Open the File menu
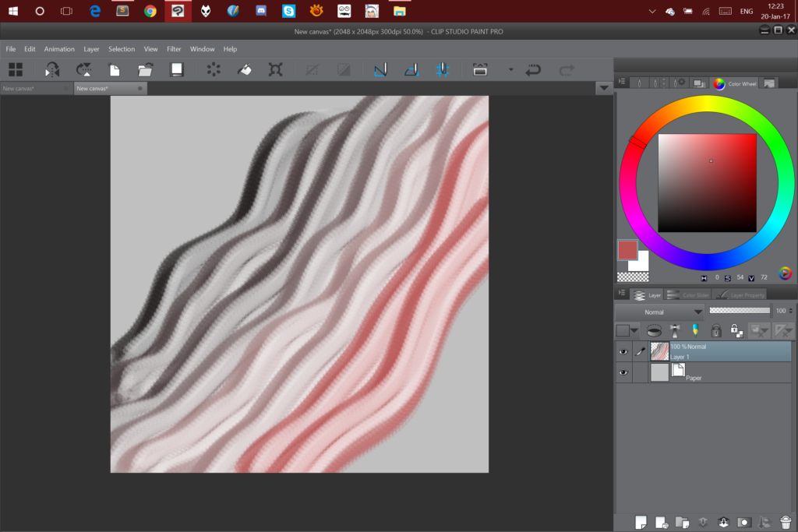Image resolution: width=798 pixels, height=532 pixels. pyautogui.click(x=11, y=49)
